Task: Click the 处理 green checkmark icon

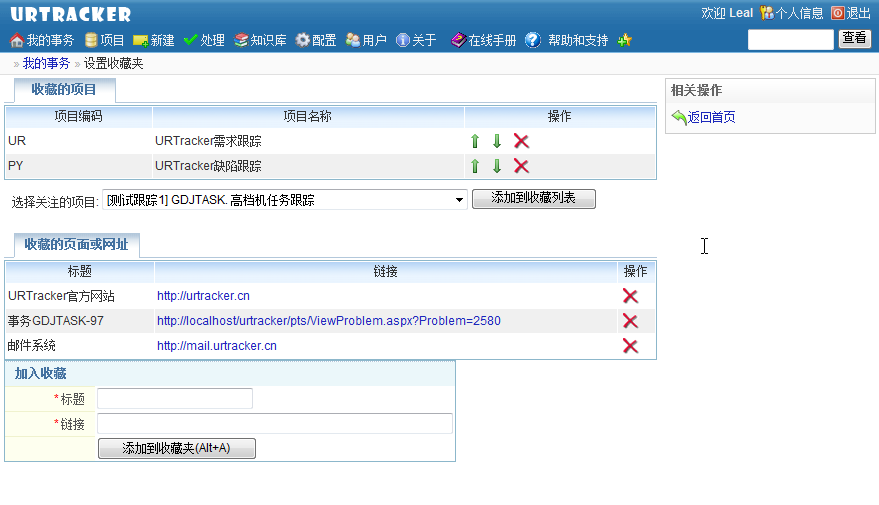Action: point(191,40)
